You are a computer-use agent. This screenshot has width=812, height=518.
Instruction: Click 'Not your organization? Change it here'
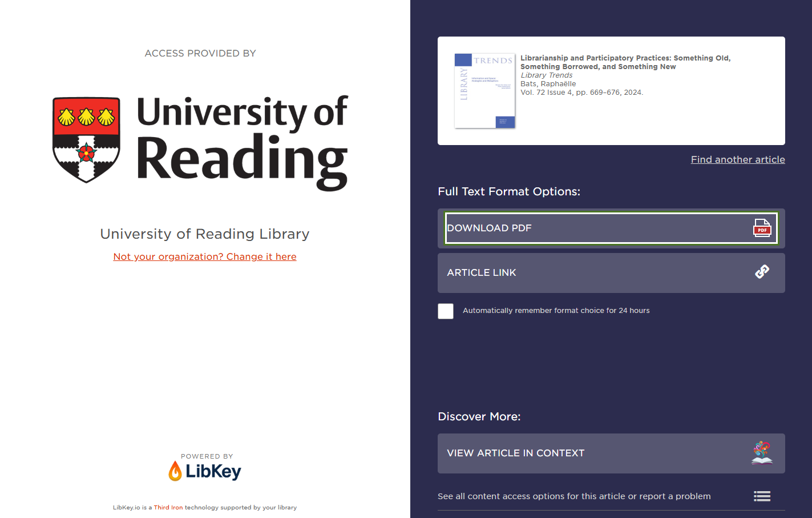click(205, 256)
